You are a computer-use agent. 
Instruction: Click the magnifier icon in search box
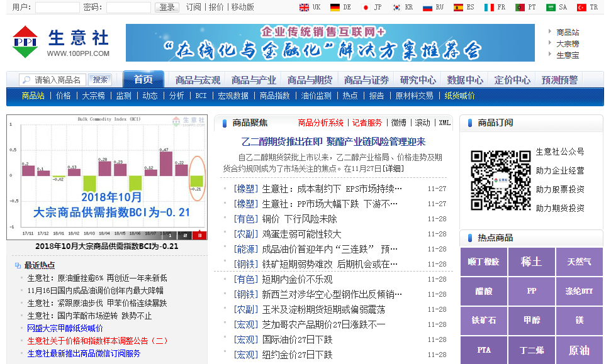coord(26,80)
